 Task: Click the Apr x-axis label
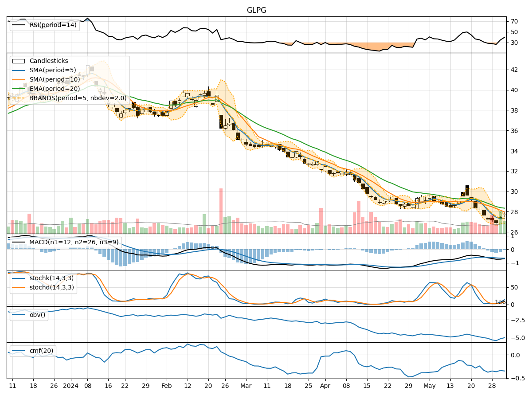325,386
